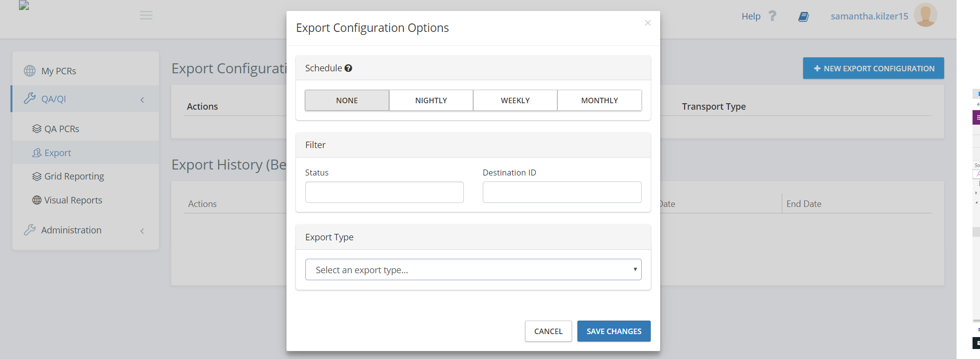The height and width of the screenshot is (359, 980).
Task: Open Grid Reporting in sidebar
Action: [x=74, y=177]
